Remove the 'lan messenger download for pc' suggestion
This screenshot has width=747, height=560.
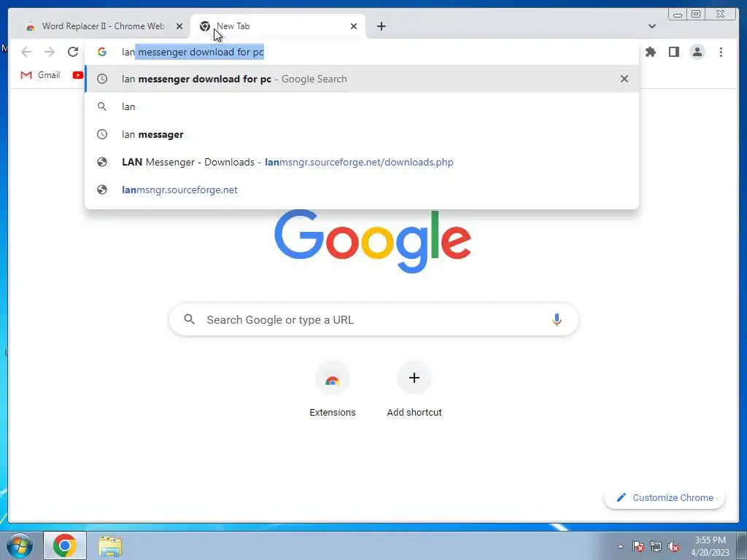(624, 79)
